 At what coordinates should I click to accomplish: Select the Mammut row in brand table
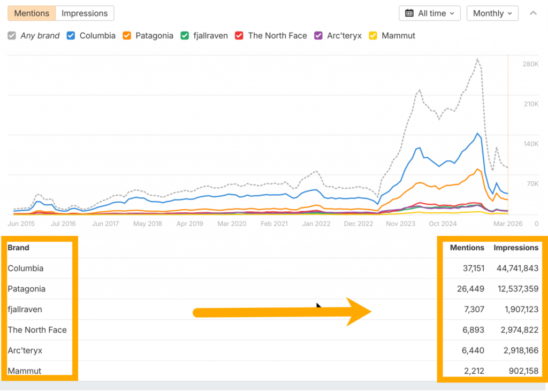coord(25,371)
